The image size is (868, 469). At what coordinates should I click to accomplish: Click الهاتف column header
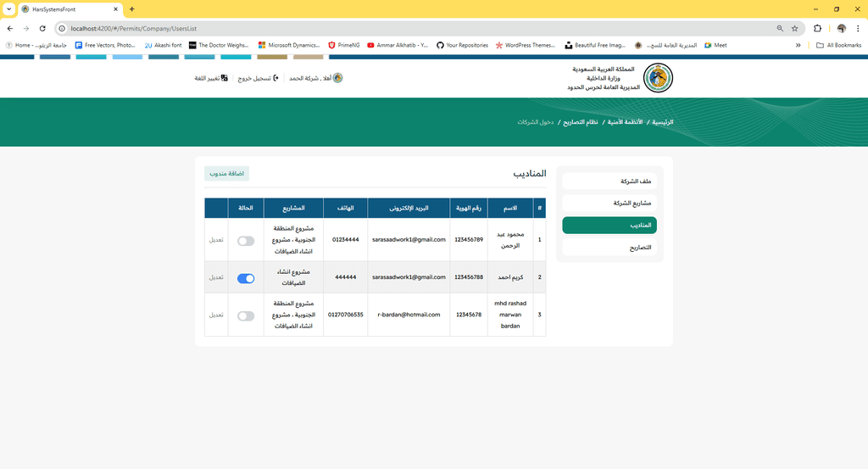point(346,208)
